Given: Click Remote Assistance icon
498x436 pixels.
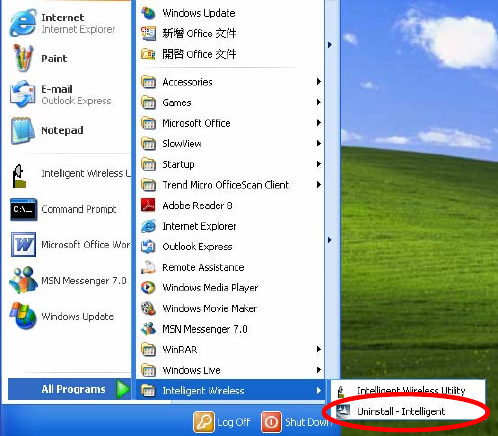Looking at the screenshot, I should click(x=148, y=267).
